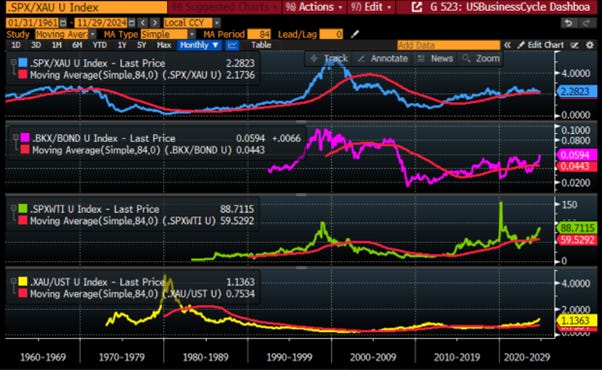Click the pencil icon beside Lead/Lag
The height and width of the screenshot is (370, 602).
click(355, 34)
